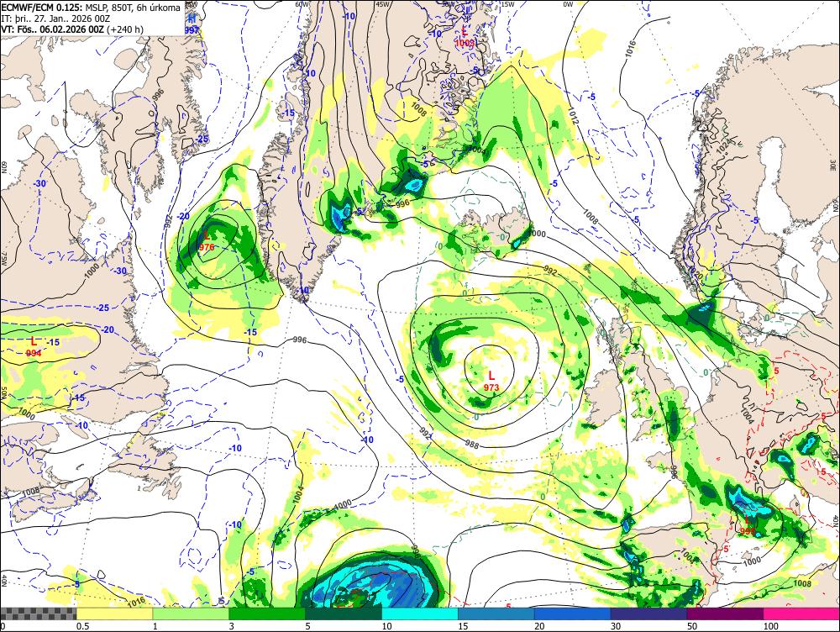
Task: Click the medium green 3–5 legend swatch
Action: [267, 614]
